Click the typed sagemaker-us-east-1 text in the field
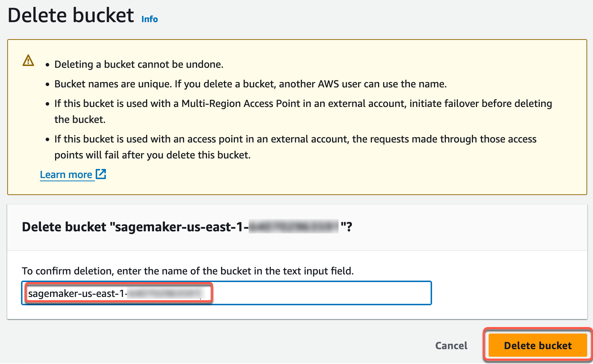This screenshot has height=364, width=593. 76,293
